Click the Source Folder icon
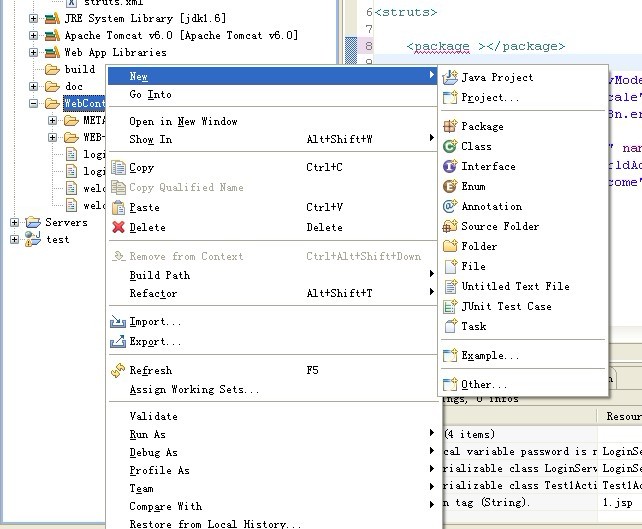The width and height of the screenshot is (642, 529). (x=450, y=226)
